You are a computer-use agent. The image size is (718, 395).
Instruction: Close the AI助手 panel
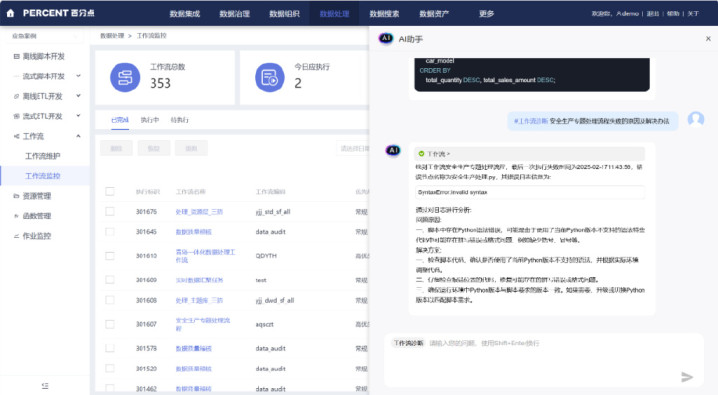pos(708,39)
